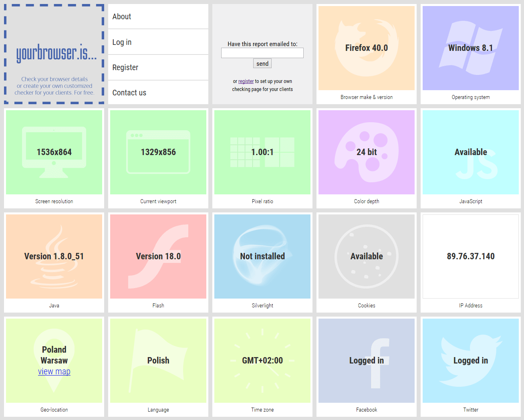Click the Screen resolution caption
This screenshot has width=524, height=420.
(54, 202)
